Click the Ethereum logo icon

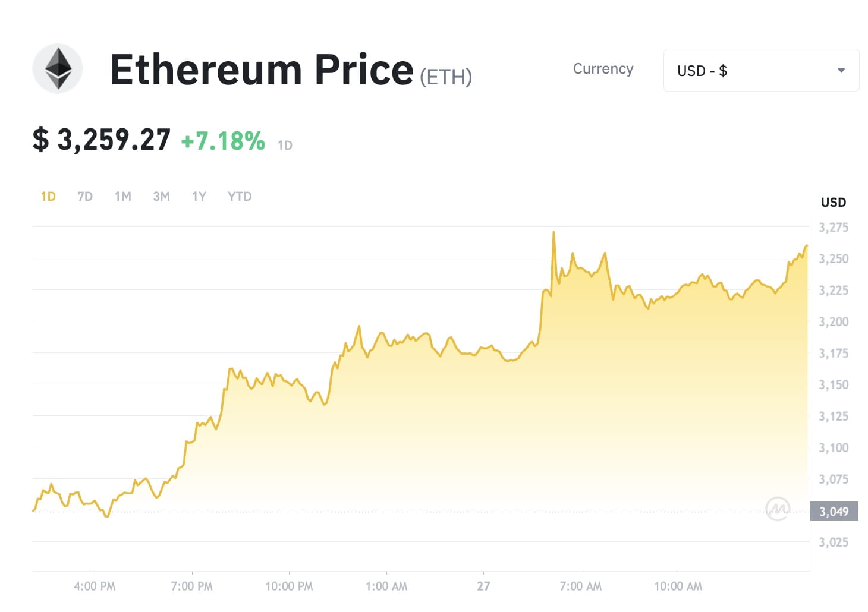(x=57, y=68)
